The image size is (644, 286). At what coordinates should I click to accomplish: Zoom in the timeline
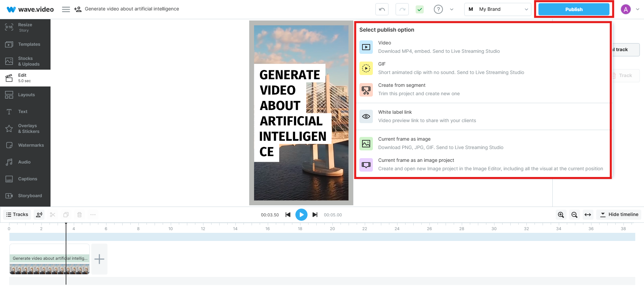561,215
